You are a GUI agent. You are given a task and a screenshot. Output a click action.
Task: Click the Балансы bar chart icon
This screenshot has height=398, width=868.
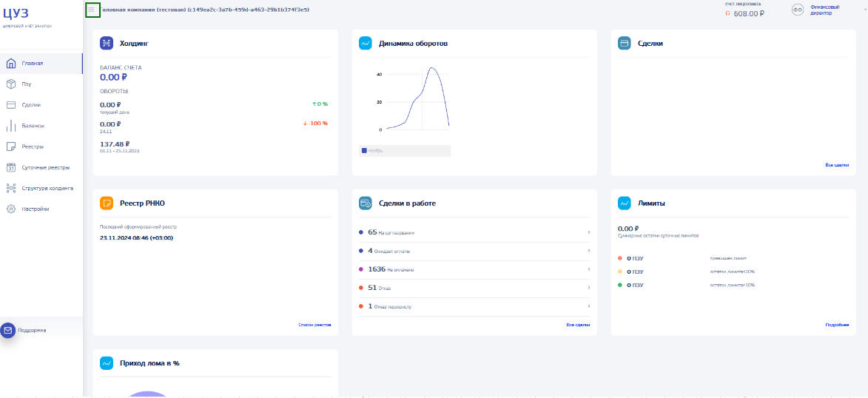pos(10,126)
